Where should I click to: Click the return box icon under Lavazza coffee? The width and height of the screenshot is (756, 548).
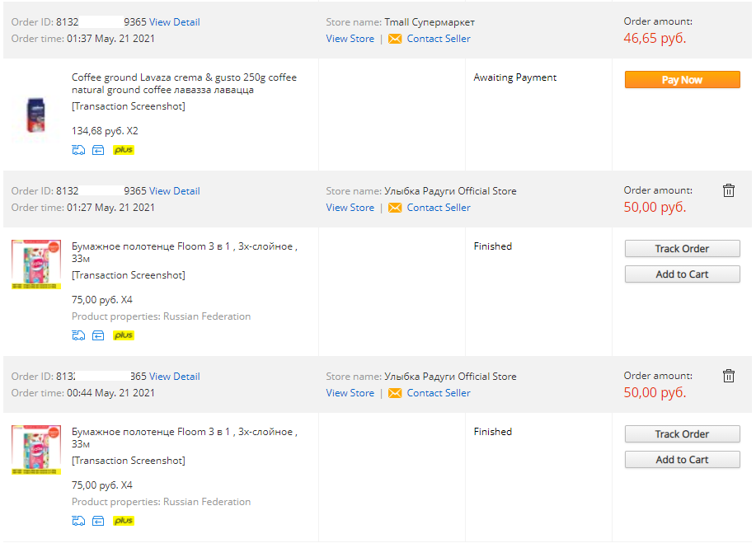[x=98, y=150]
